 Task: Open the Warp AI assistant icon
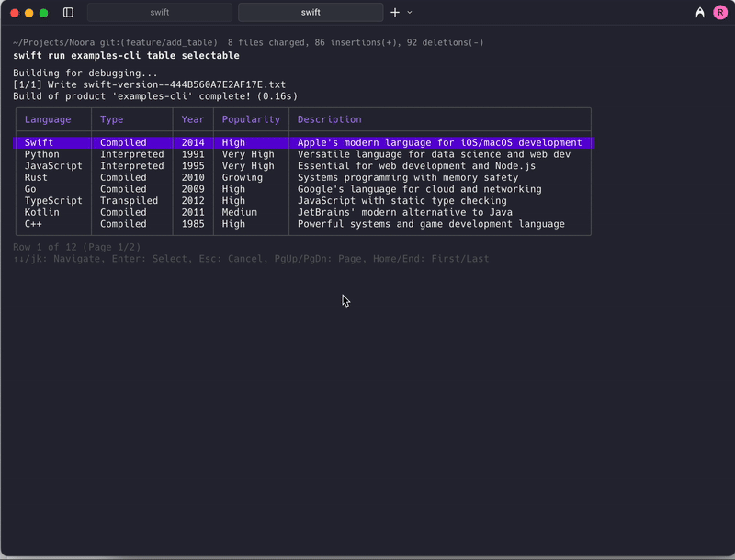coord(701,13)
